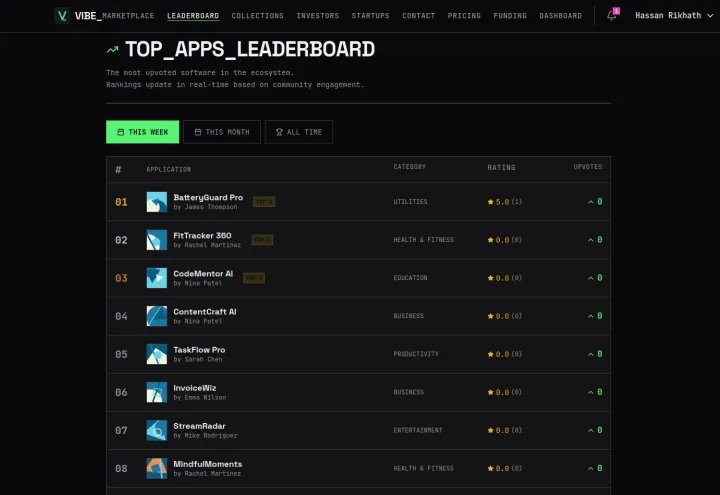Upvote arrow for BatteryGuard Pro
Viewport: 720px width, 495px height.
[x=591, y=202]
